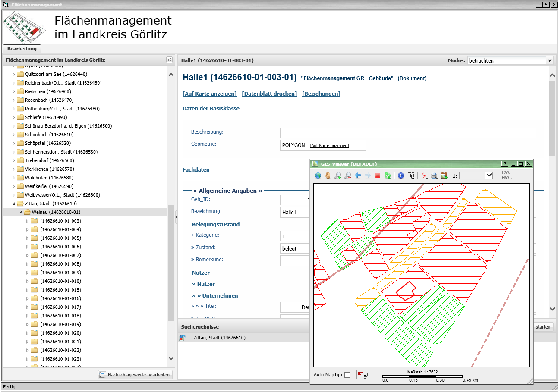Click the Datenblatt drucken link
558x392 pixels.
click(x=269, y=94)
